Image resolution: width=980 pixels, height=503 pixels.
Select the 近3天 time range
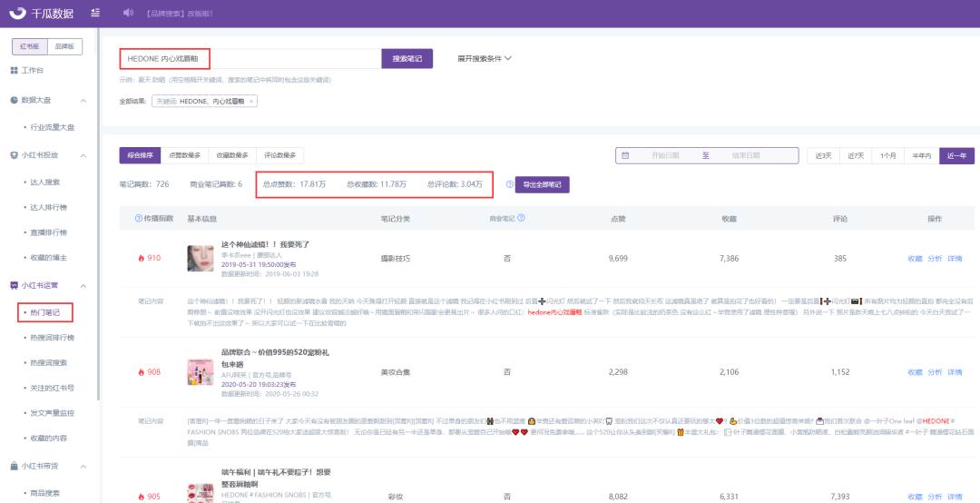tap(822, 156)
